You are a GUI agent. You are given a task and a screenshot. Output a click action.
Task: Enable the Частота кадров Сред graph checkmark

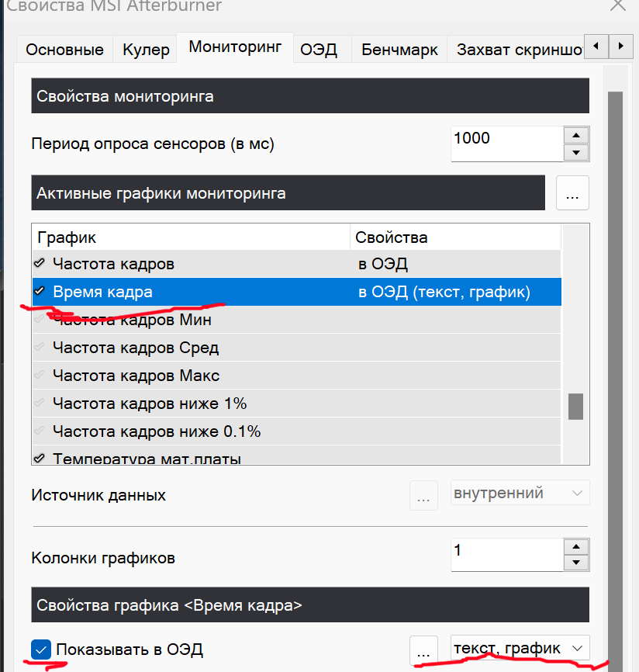40,347
